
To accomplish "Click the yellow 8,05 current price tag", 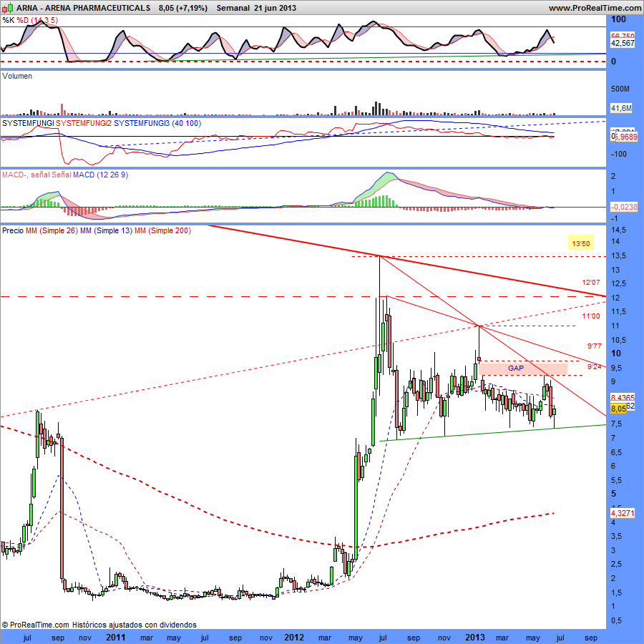I will [x=618, y=409].
